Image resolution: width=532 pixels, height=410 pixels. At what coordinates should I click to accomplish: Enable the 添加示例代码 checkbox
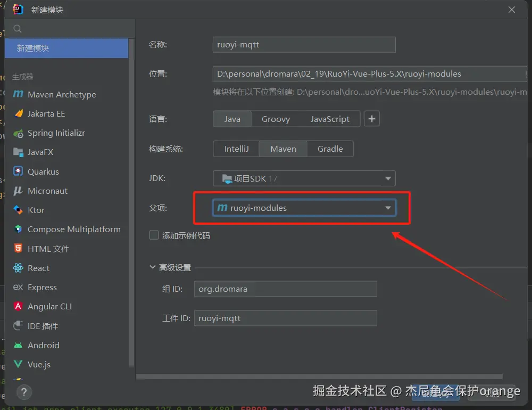coord(154,235)
